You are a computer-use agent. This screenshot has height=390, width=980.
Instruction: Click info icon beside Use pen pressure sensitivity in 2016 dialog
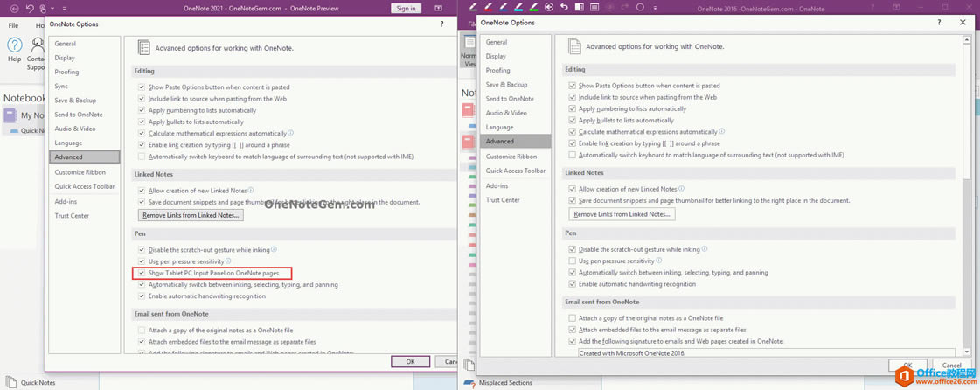click(x=659, y=261)
